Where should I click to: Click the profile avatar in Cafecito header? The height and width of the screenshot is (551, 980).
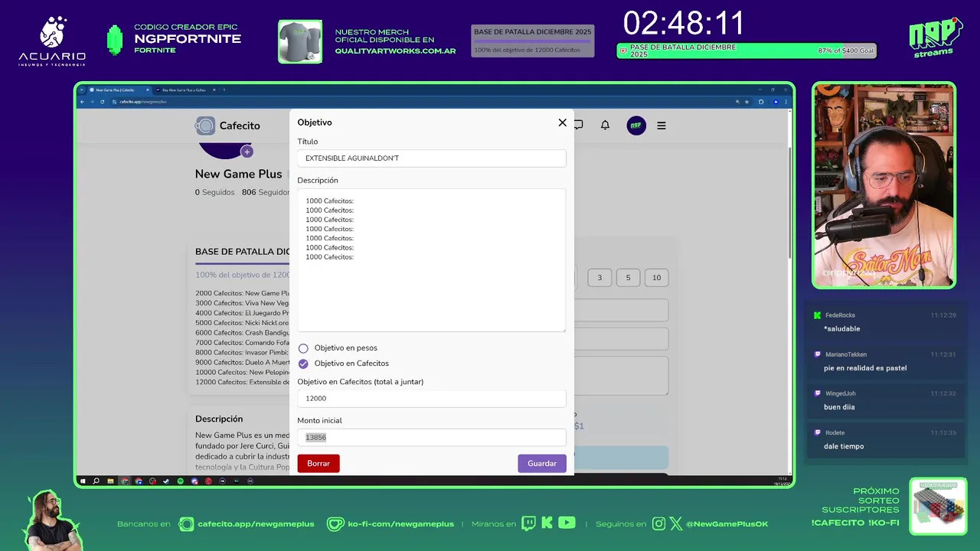pos(636,126)
